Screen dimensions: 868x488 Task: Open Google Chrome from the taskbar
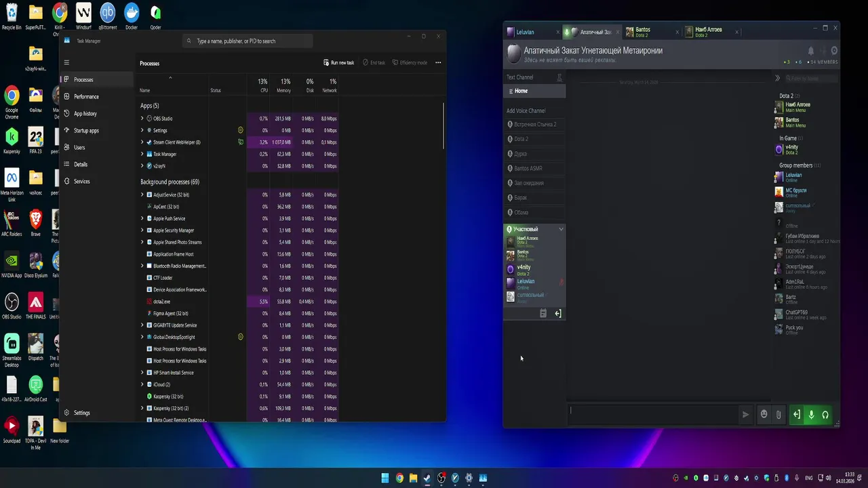pos(399,478)
